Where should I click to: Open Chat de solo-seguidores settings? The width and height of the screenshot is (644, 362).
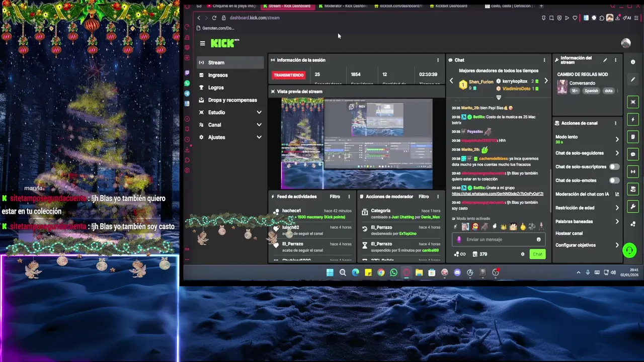587,153
